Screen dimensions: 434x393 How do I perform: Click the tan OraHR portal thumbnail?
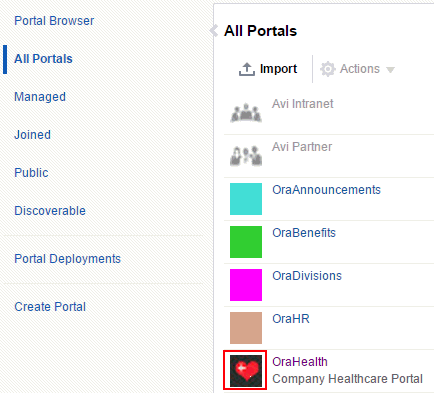tap(246, 328)
